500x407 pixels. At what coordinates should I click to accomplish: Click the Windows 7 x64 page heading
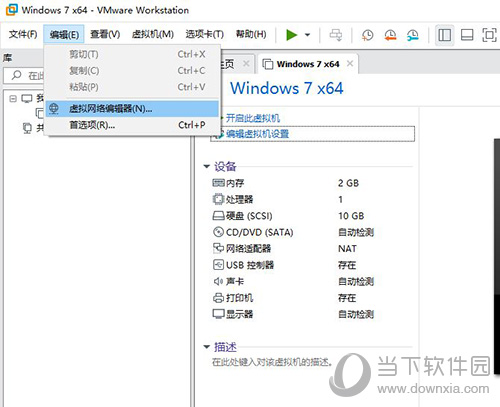287,88
